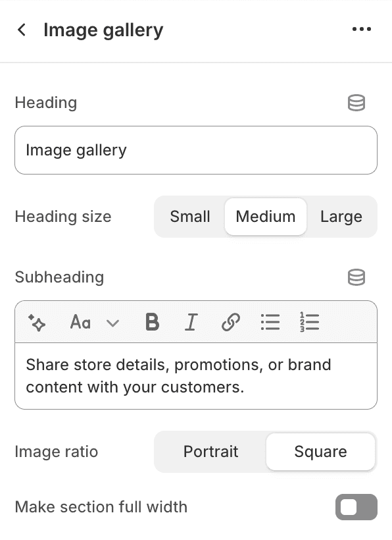392x540 pixels.
Task: Select Medium heading size
Action: coord(266,217)
